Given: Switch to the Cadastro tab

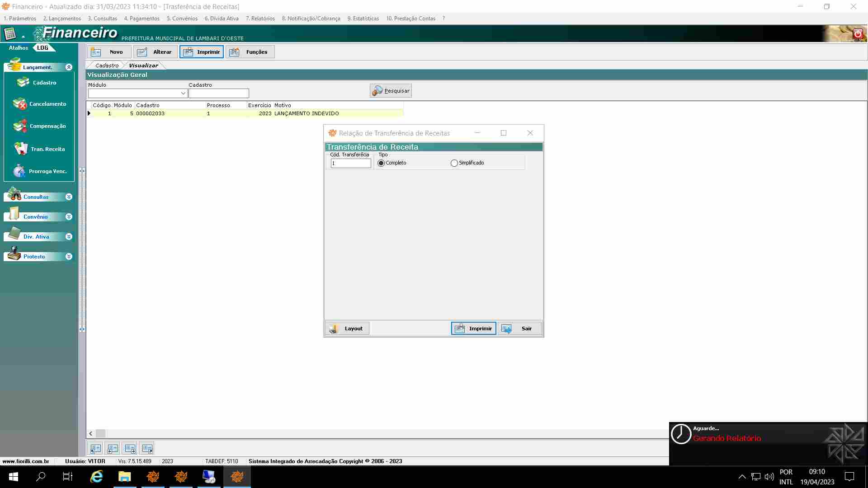Looking at the screenshot, I should coord(107,66).
